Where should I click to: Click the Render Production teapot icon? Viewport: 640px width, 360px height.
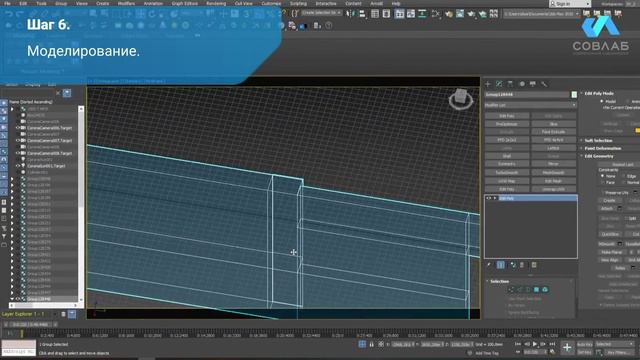pyautogui.click(x=471, y=14)
